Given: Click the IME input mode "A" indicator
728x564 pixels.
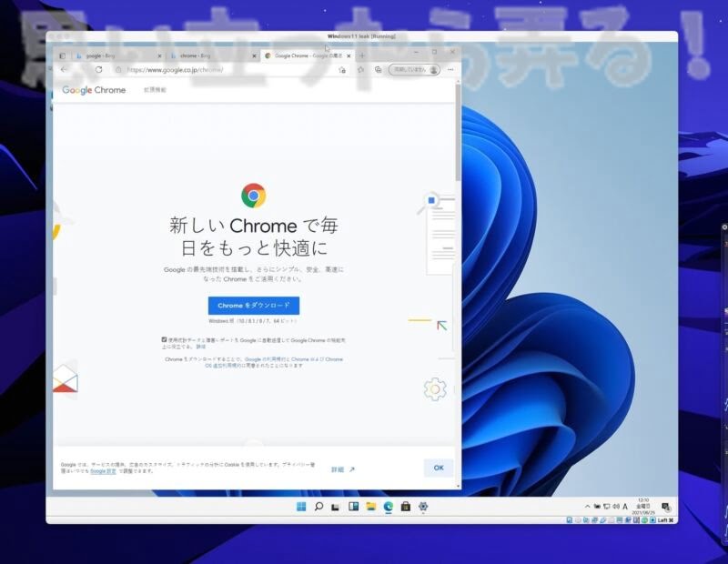Looking at the screenshot, I should [x=625, y=507].
